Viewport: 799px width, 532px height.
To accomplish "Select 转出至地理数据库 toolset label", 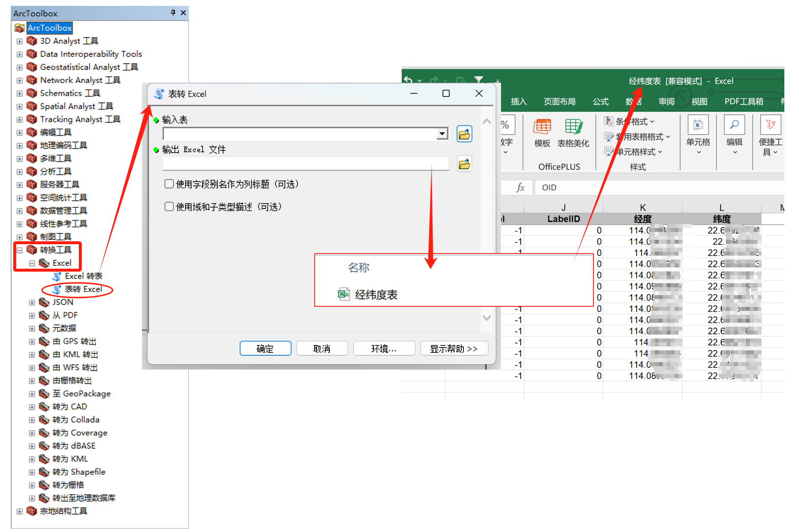I will tap(84, 498).
